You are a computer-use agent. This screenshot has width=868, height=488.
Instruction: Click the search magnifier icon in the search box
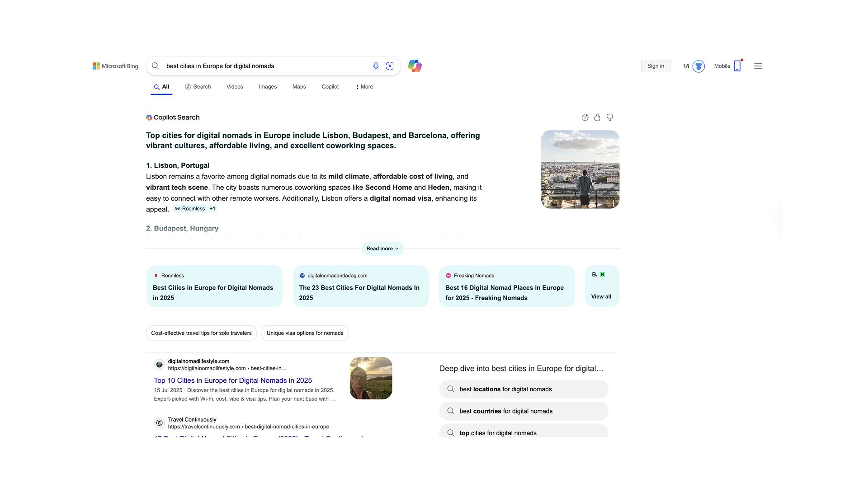pyautogui.click(x=155, y=66)
